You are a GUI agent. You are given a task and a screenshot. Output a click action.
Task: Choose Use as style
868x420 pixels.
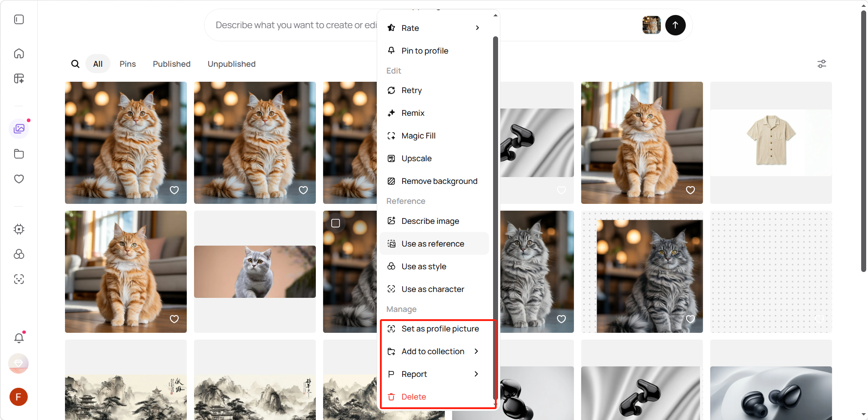click(434, 267)
